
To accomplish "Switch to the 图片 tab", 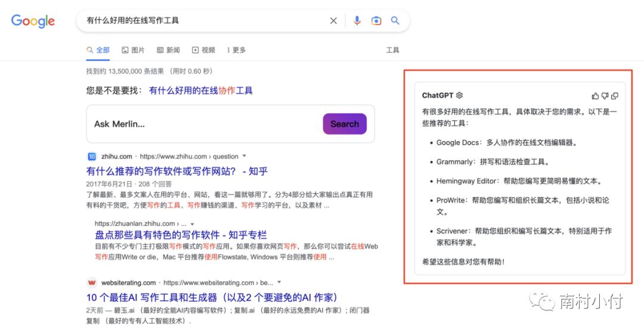I will point(133,50).
